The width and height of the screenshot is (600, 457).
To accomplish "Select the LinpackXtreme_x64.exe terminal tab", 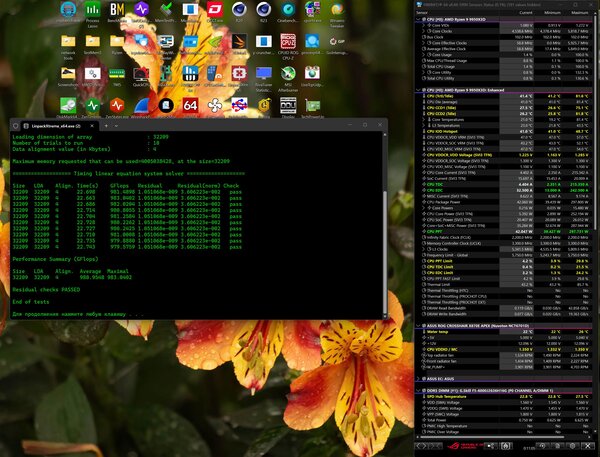I will click(59, 126).
